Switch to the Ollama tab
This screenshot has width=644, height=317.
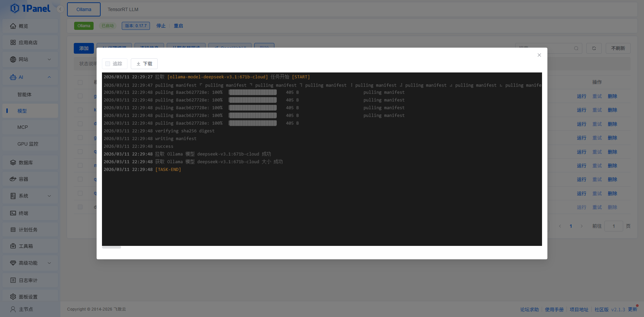click(x=84, y=9)
